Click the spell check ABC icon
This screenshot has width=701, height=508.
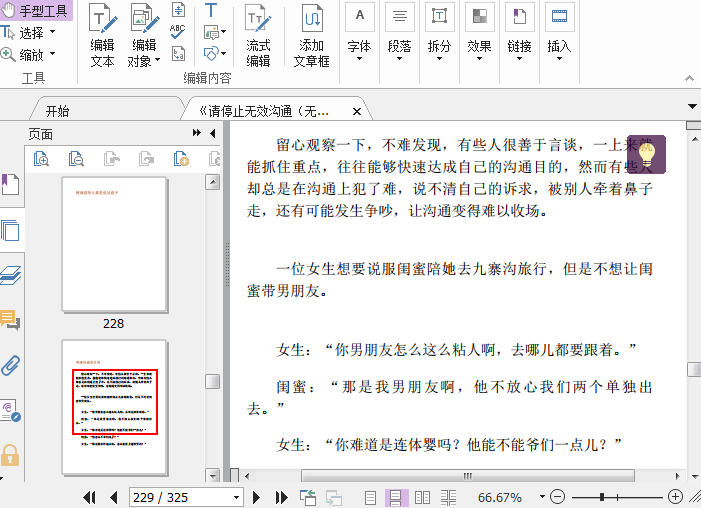[x=178, y=31]
